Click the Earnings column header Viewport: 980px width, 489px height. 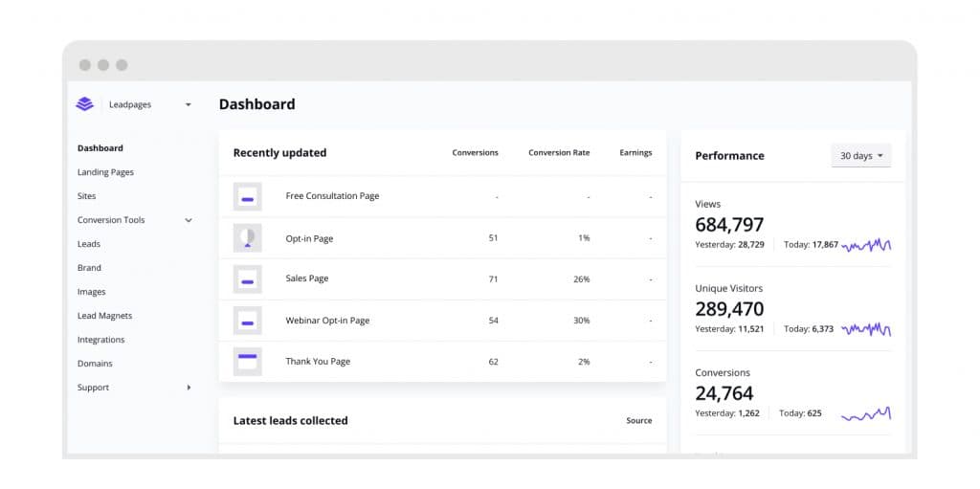(x=635, y=152)
